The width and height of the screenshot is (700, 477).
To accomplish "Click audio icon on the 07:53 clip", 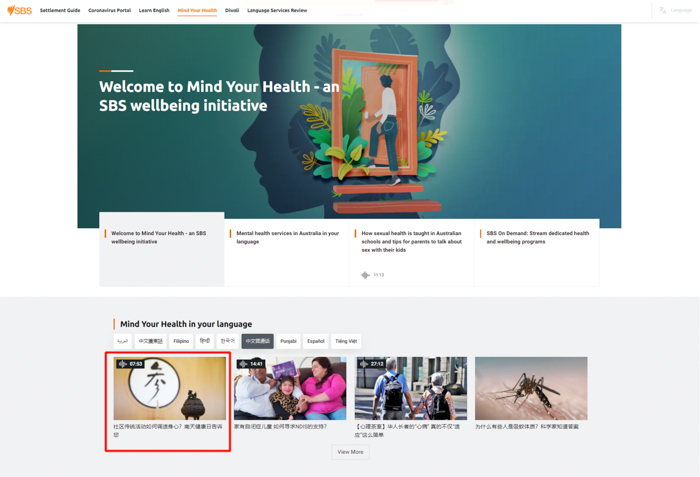I will point(122,364).
